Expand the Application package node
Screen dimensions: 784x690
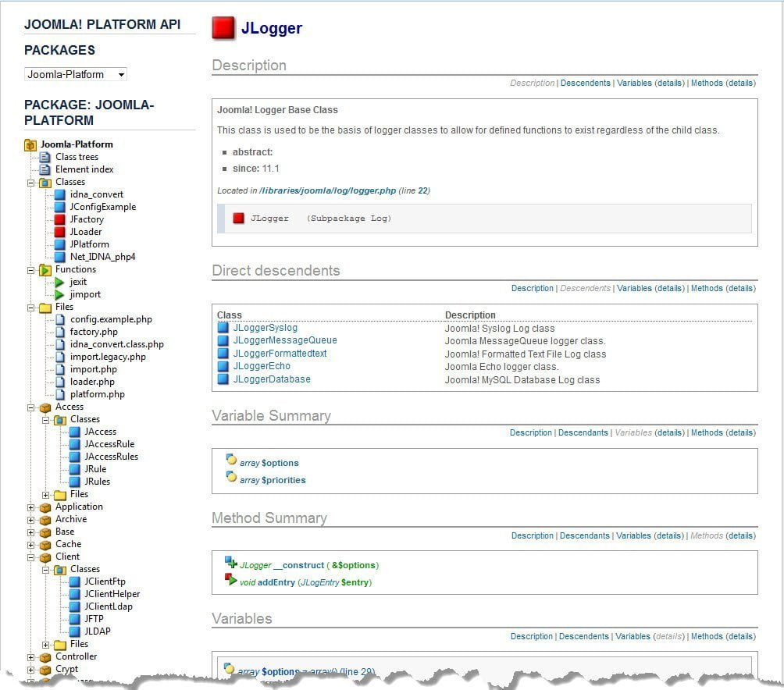pos(30,507)
